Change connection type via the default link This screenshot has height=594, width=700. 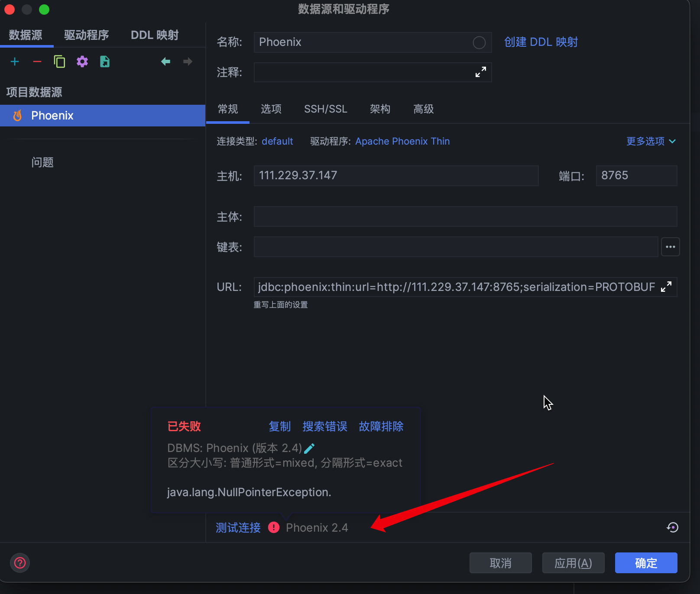coord(277,141)
